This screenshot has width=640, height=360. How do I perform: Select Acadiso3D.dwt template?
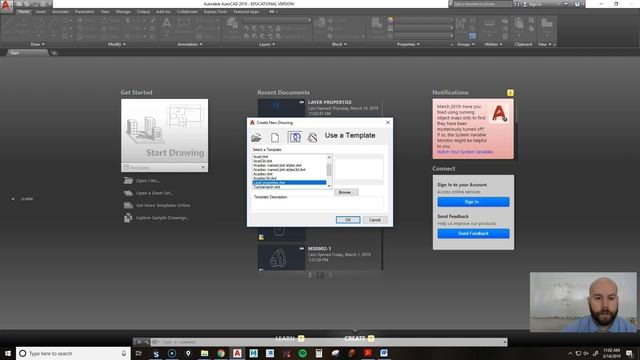pyautogui.click(x=289, y=178)
